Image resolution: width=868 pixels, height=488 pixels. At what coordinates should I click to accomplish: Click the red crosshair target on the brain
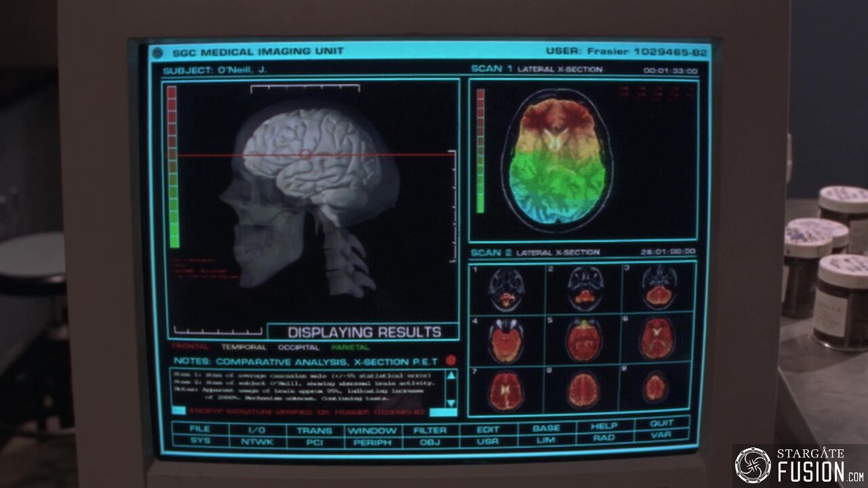click(306, 155)
